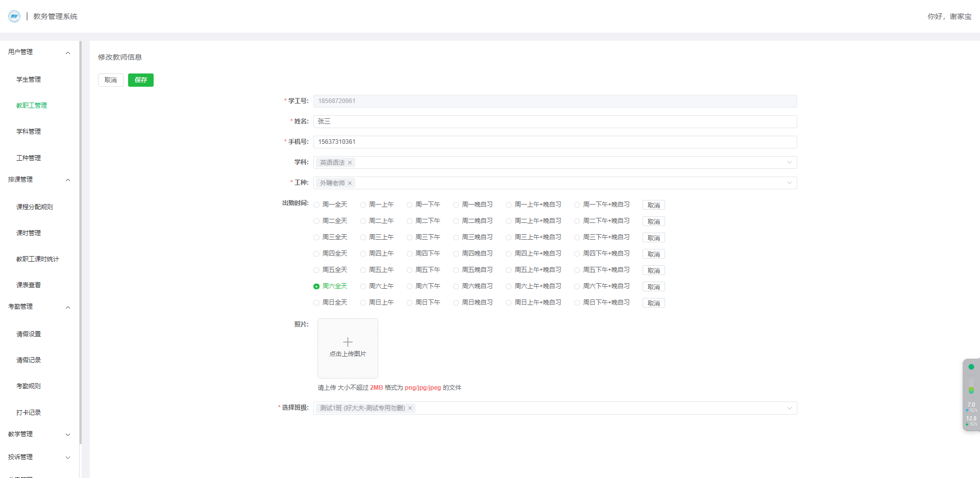
Task: Go to 课时管理 page
Action: click(29, 233)
